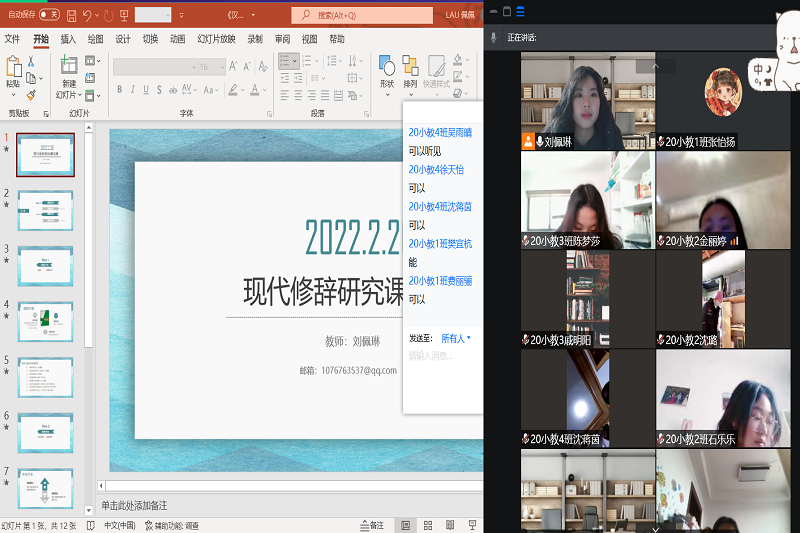The image size is (800, 533).
Task: Open the 形状 shapes gallery
Action: click(386, 70)
